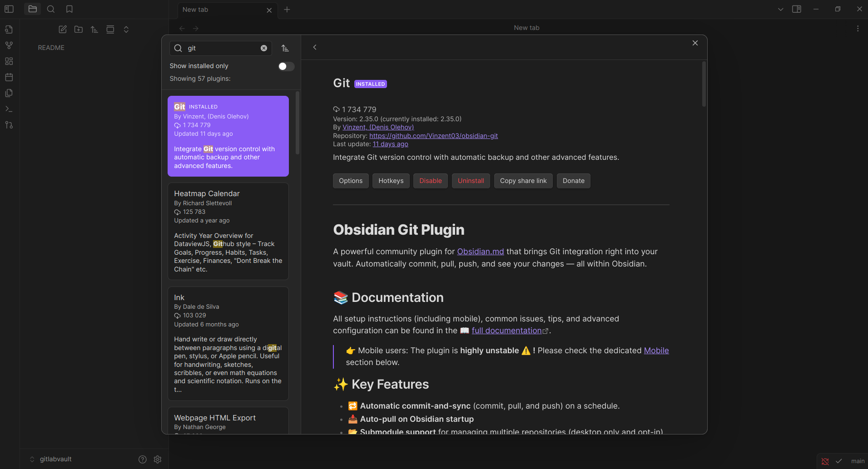Screen dimensions: 868x469
Task: Toggle right sidebar panel icon
Action: tap(797, 9)
